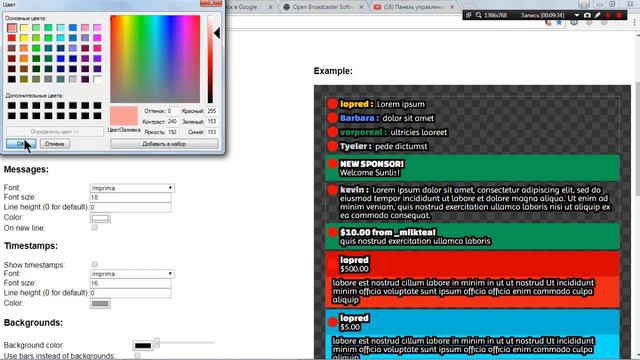Screen dimensions: 640x360
Task: Stop the screen recording with red button
Action: pos(619,15)
